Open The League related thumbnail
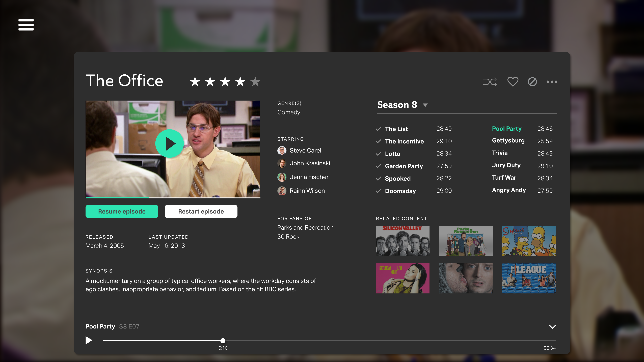Viewport: 644px width, 362px height. click(x=528, y=278)
